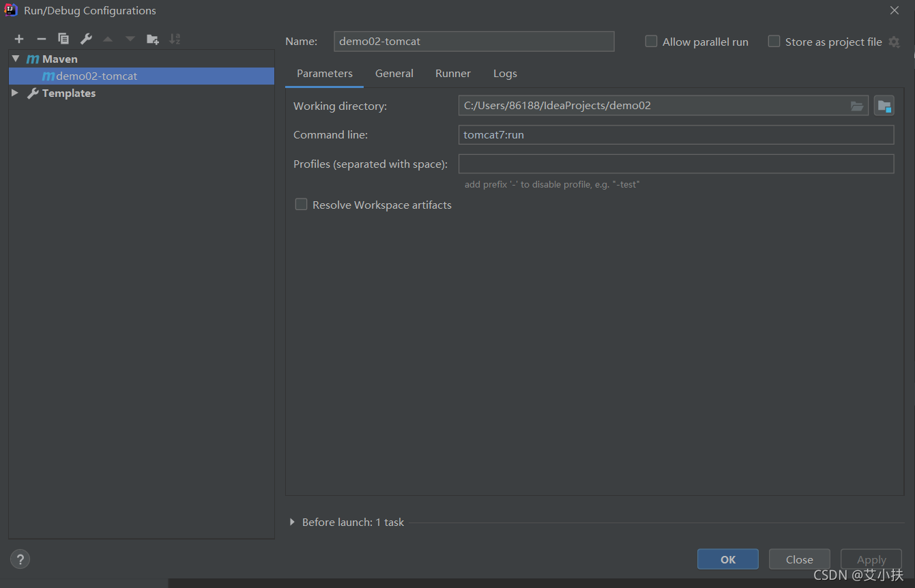Image resolution: width=915 pixels, height=588 pixels.
Task: Focus the Profiles input field
Action: [676, 164]
